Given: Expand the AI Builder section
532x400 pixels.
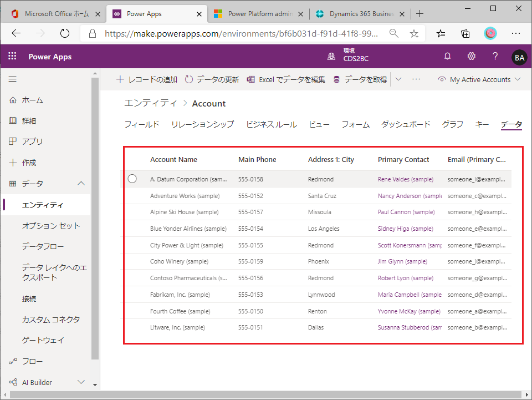Looking at the screenshot, I should 81,382.
